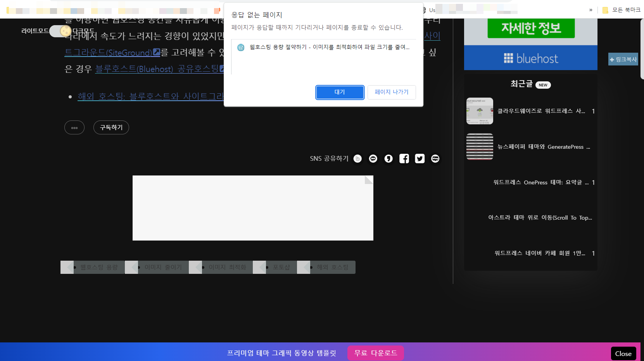Expand the hidden bookmarks with the » chevron
644x361 pixels.
(x=590, y=10)
